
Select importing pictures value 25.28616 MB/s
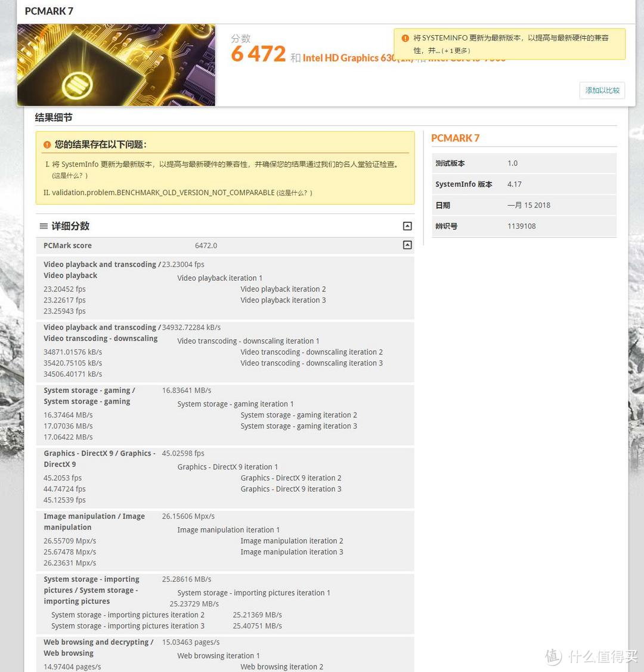point(187,580)
